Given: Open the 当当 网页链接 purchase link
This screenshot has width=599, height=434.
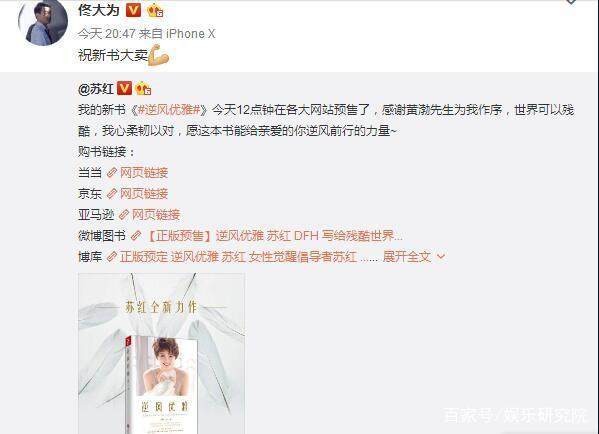Looking at the screenshot, I should [x=144, y=173].
